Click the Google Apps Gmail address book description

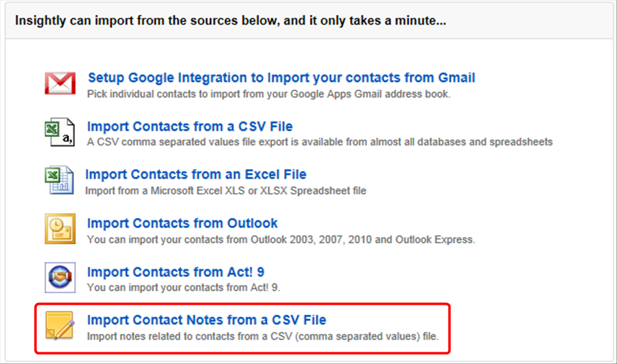click(269, 94)
